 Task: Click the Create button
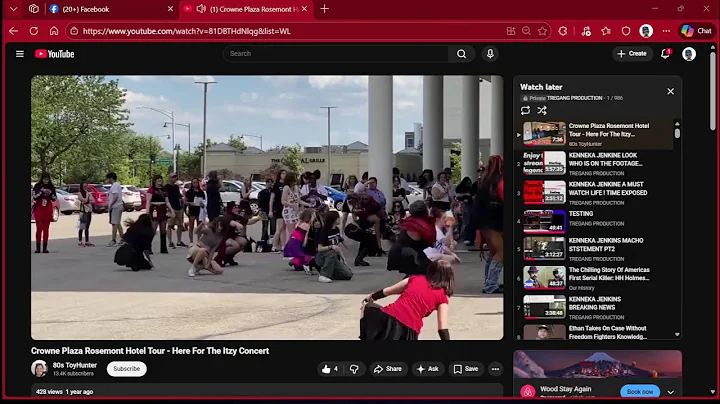click(x=632, y=54)
